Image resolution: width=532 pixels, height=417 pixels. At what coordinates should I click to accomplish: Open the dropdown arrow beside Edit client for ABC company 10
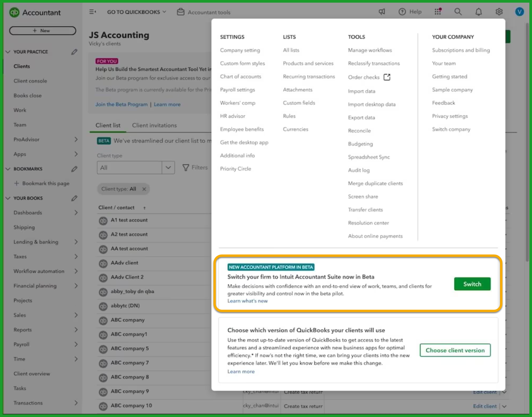point(504,406)
